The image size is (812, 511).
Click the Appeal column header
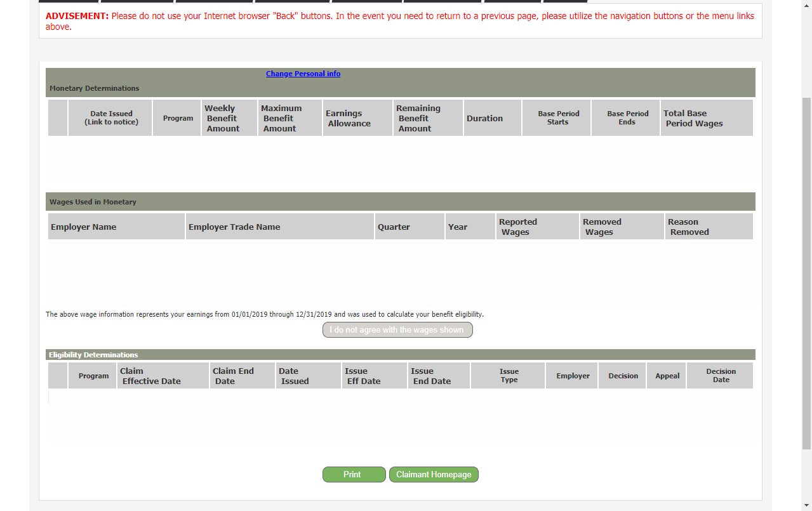pos(667,376)
